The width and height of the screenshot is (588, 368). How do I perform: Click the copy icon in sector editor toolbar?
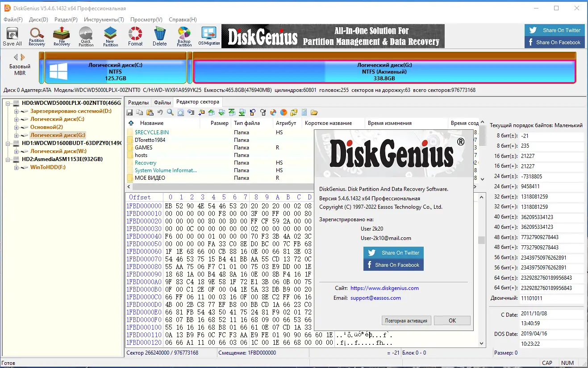[140, 112]
